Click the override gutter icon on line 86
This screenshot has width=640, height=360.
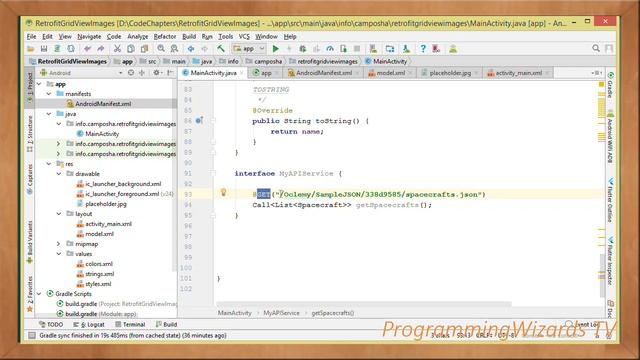pos(199,120)
